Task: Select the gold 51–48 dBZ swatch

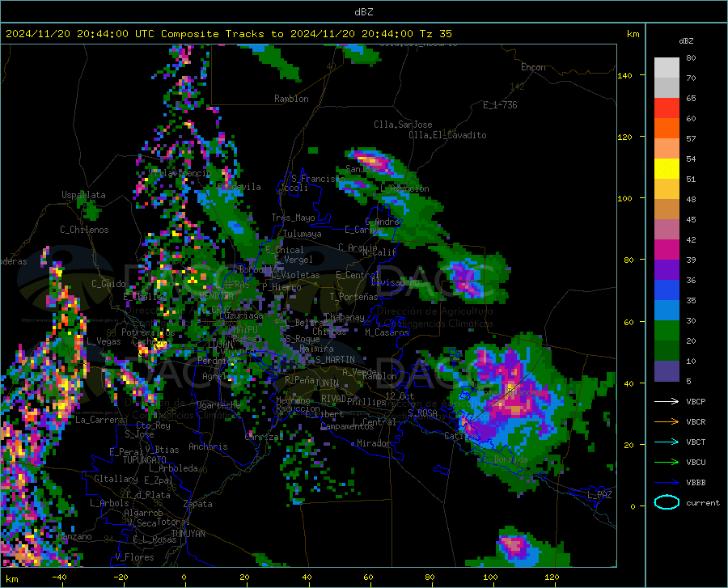Action: coord(667,189)
